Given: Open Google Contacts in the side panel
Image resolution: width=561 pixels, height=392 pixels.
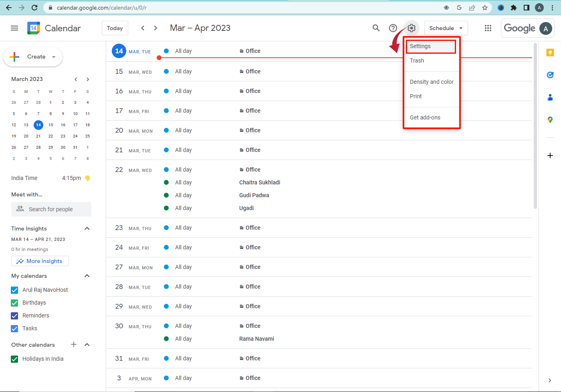Looking at the screenshot, I should click(550, 97).
